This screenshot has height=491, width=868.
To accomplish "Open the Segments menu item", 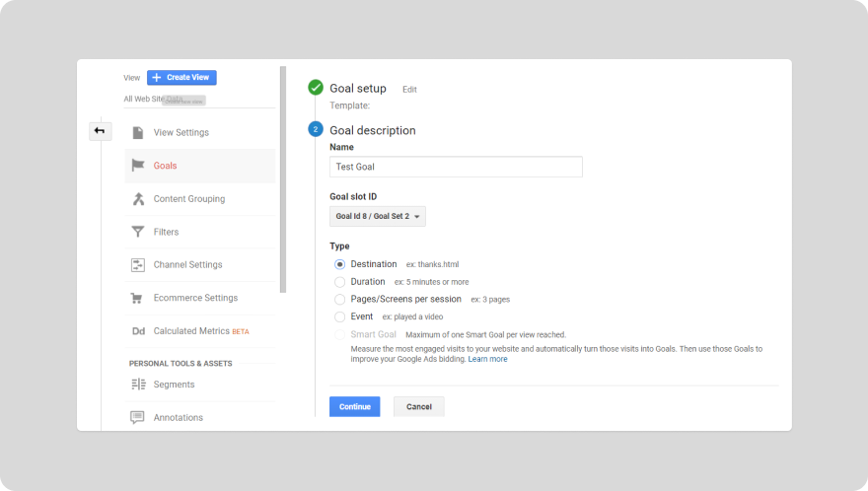I will 174,385.
